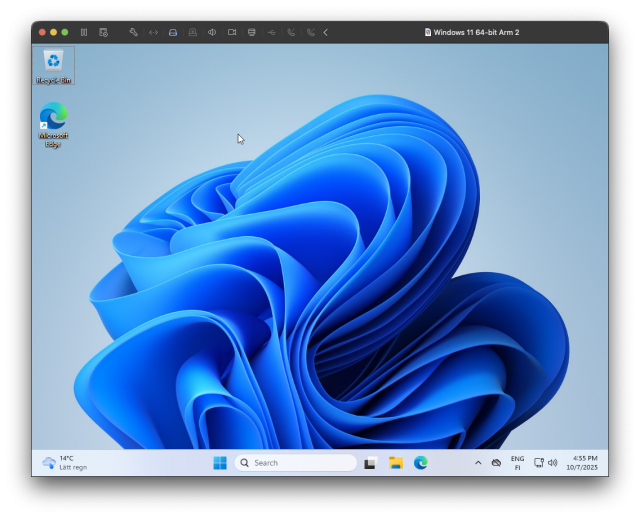Open the Windows Start menu
The image size is (640, 518).
[x=220, y=463]
